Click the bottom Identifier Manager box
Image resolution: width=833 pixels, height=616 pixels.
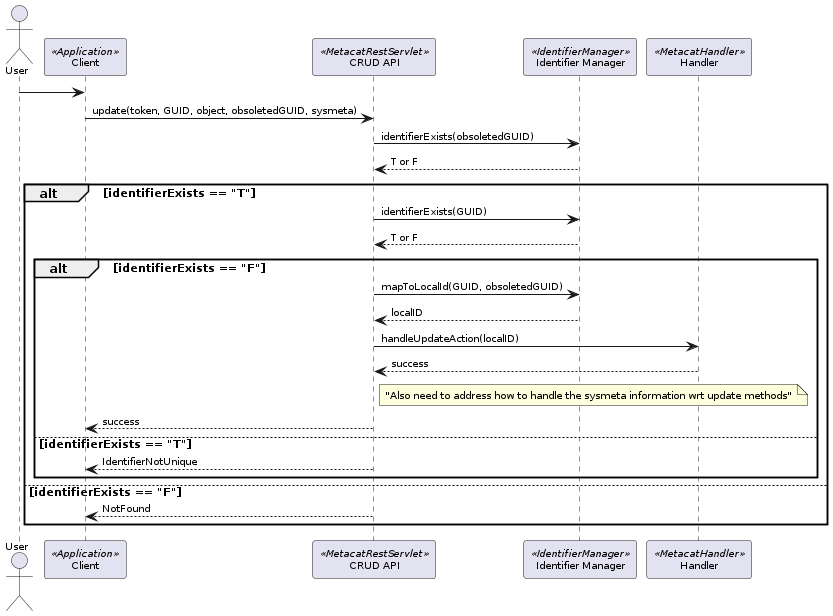(579, 559)
